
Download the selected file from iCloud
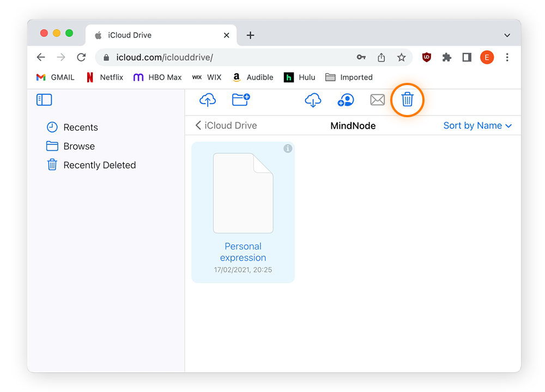pos(313,100)
